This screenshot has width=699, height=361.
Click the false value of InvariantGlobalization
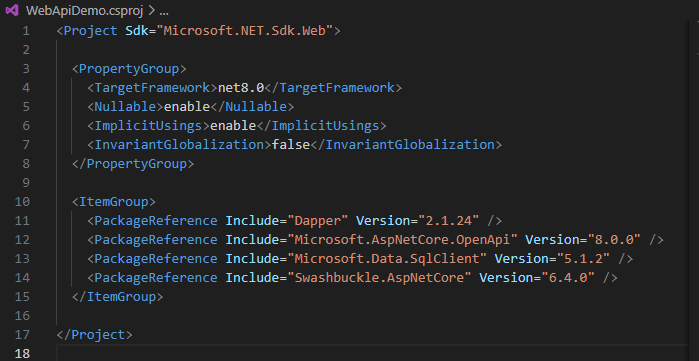pos(291,144)
